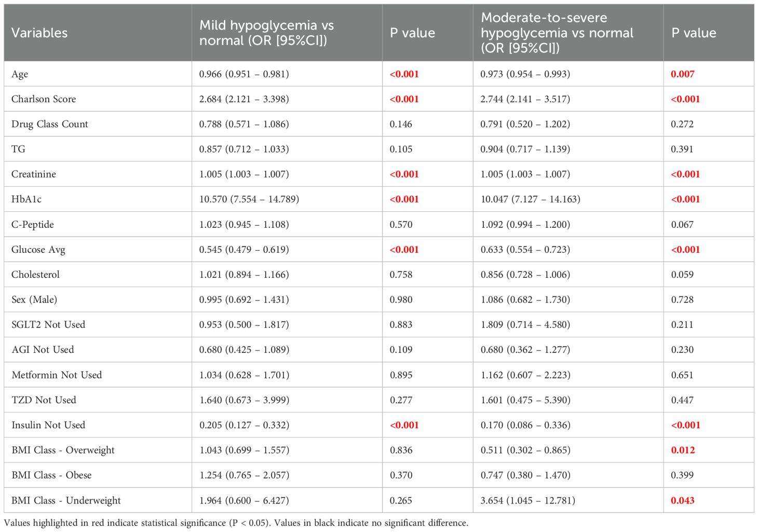
Task: Select the C-Peptide row label
Action: click(x=33, y=224)
